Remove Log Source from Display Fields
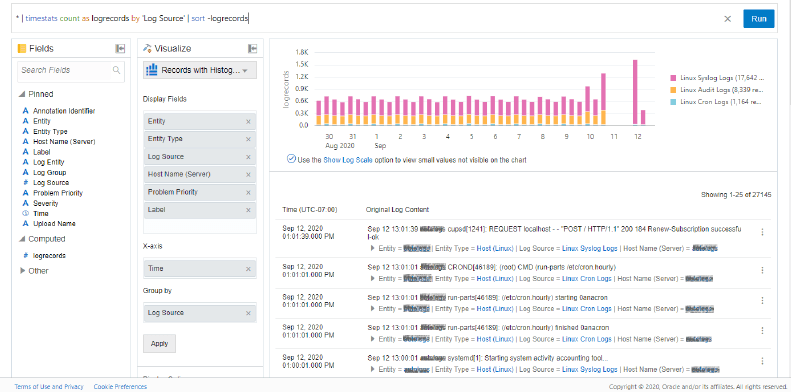This screenshot has width=791, height=392. 248,157
